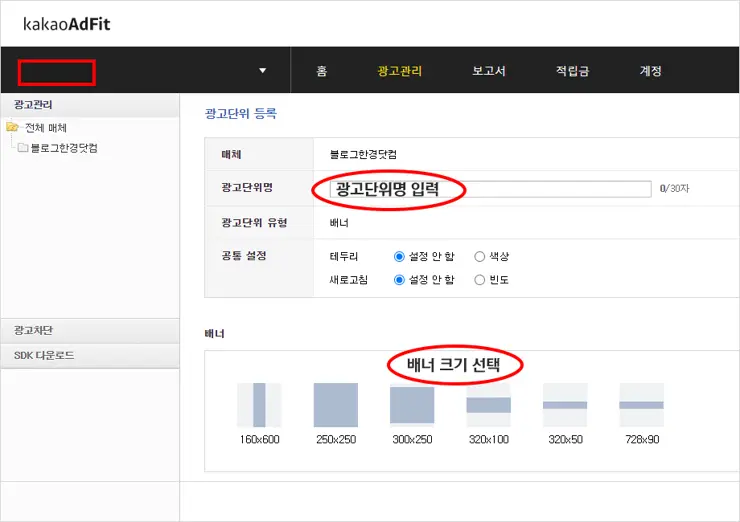Choose the 250x250 banner size icon

pos(336,405)
